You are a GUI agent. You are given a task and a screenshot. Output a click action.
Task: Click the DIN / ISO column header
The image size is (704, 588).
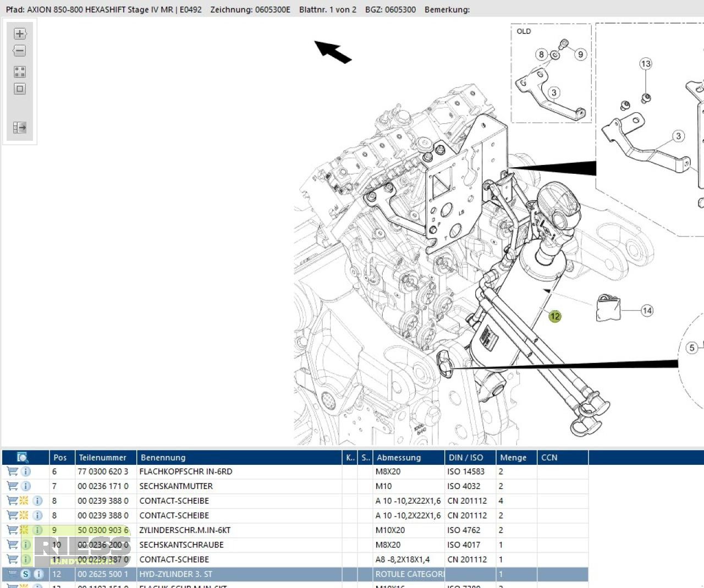pos(466,457)
